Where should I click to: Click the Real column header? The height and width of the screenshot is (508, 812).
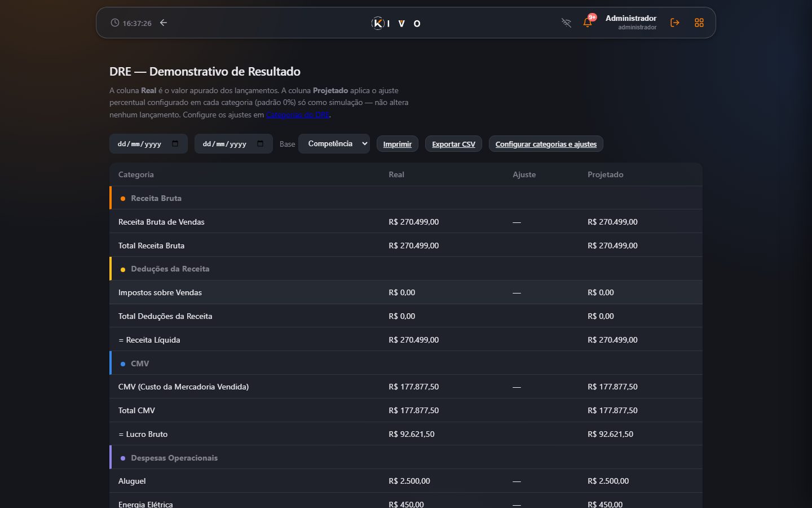pyautogui.click(x=396, y=174)
